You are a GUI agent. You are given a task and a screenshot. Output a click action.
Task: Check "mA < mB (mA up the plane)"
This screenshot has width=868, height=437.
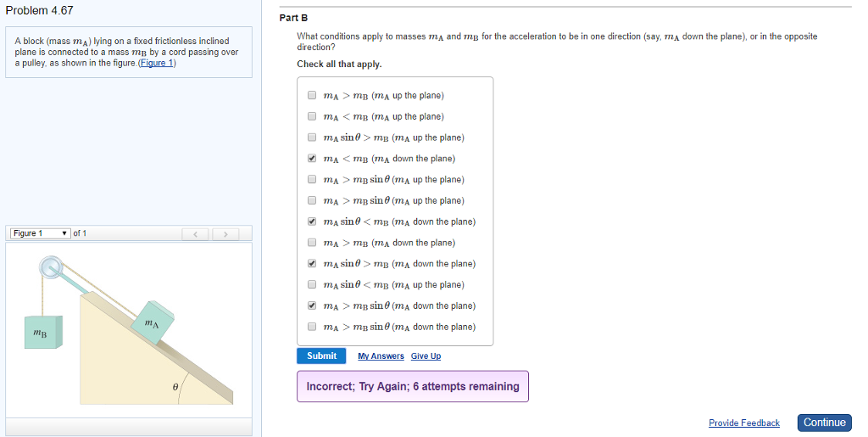(x=312, y=117)
